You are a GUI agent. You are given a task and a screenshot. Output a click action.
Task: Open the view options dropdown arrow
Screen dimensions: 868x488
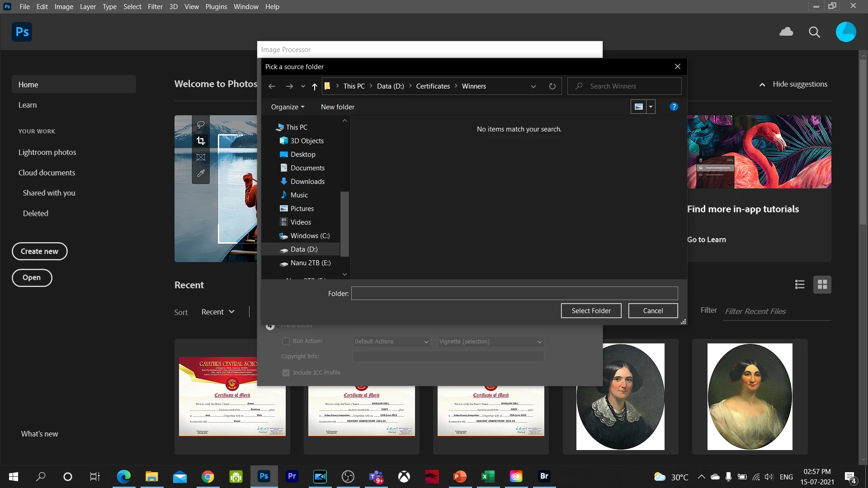click(651, 107)
